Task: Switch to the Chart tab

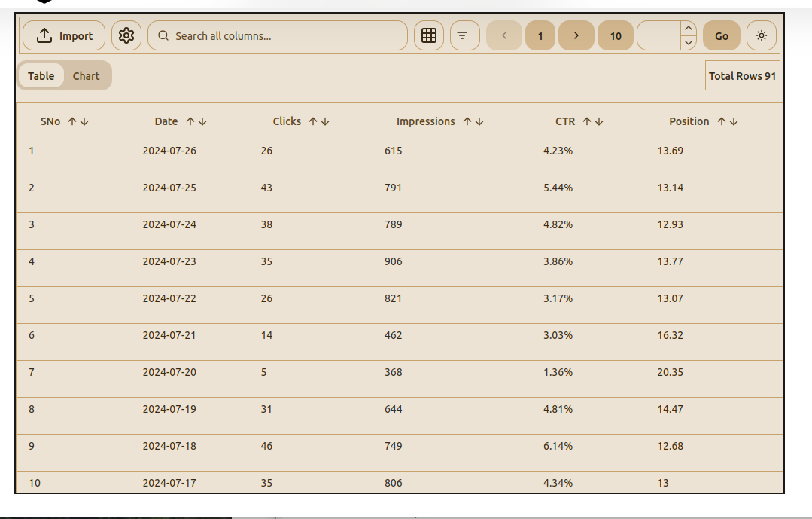Action: click(x=86, y=75)
